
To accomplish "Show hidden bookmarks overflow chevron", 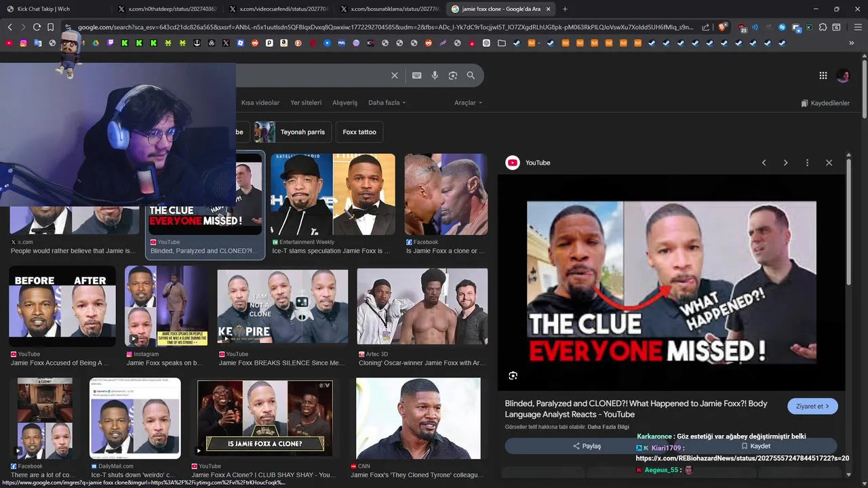I will (x=852, y=43).
